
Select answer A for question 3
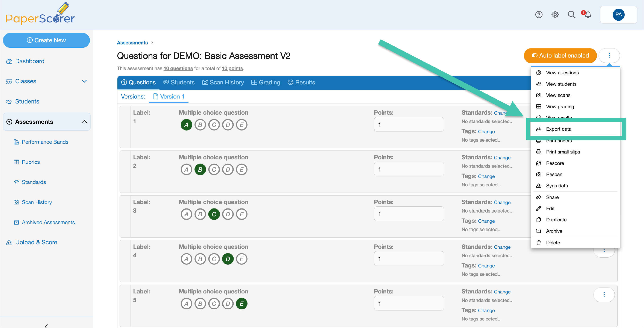(186, 214)
